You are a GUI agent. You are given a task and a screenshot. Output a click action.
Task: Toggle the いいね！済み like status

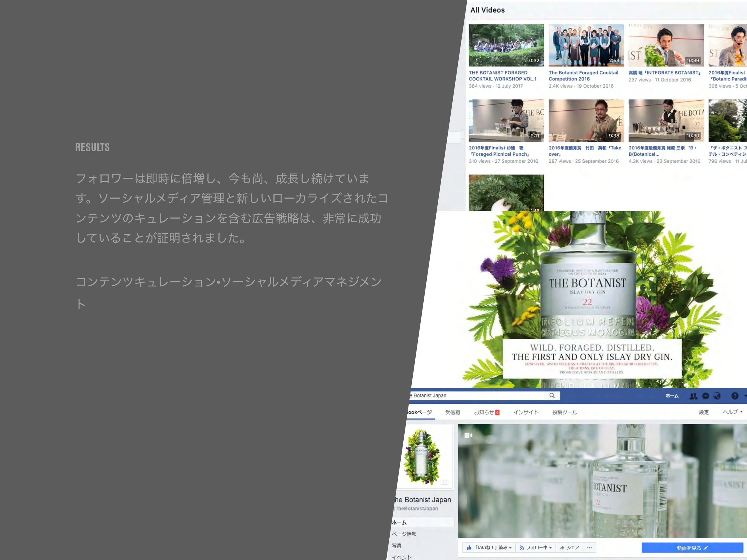(491, 547)
